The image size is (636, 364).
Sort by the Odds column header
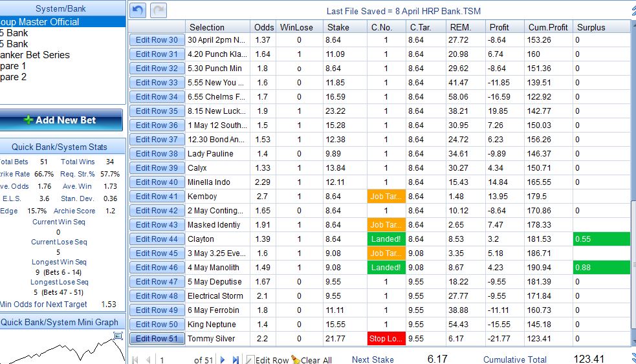[263, 27]
